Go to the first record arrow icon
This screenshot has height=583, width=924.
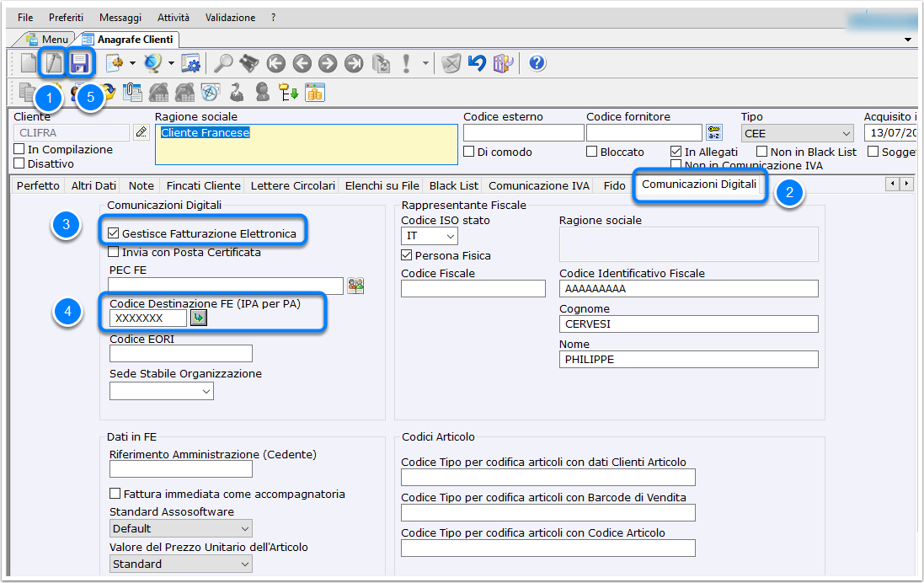tap(275, 63)
